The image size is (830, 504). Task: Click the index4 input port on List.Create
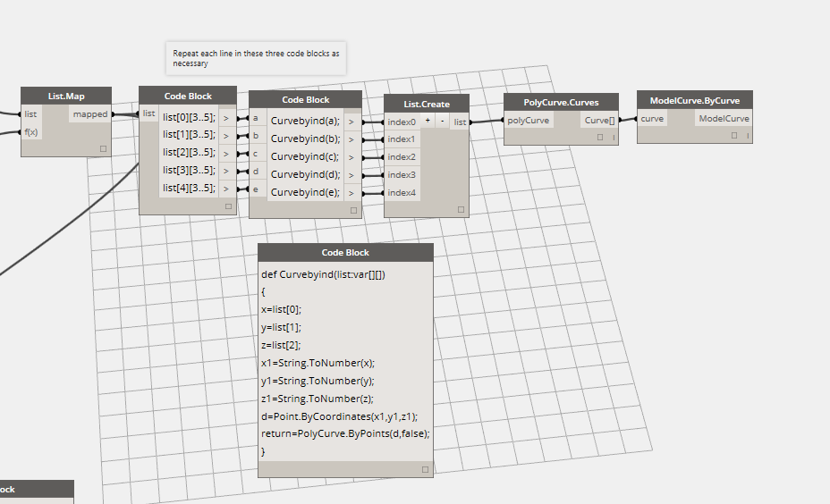[402, 192]
